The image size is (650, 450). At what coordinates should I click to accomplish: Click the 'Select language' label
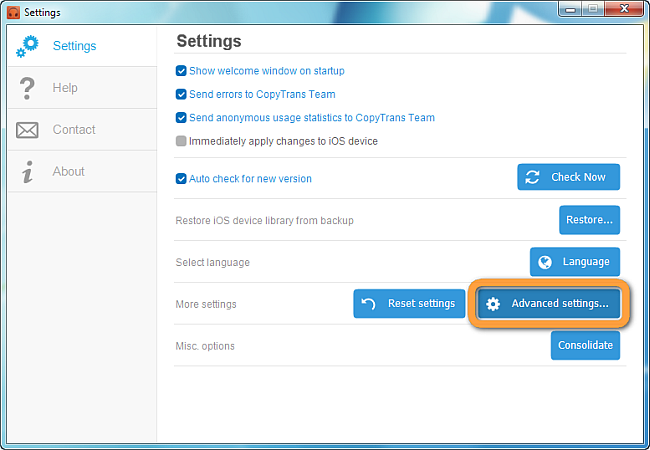point(213,263)
